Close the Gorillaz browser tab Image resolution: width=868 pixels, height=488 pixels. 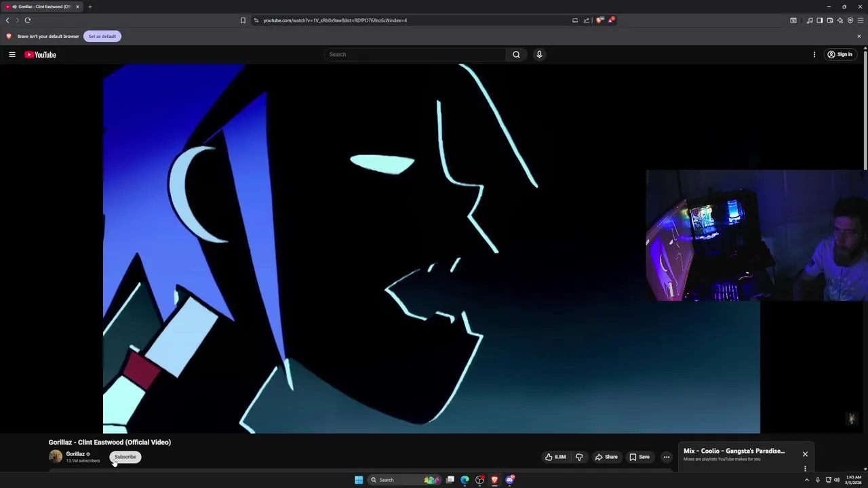[77, 7]
